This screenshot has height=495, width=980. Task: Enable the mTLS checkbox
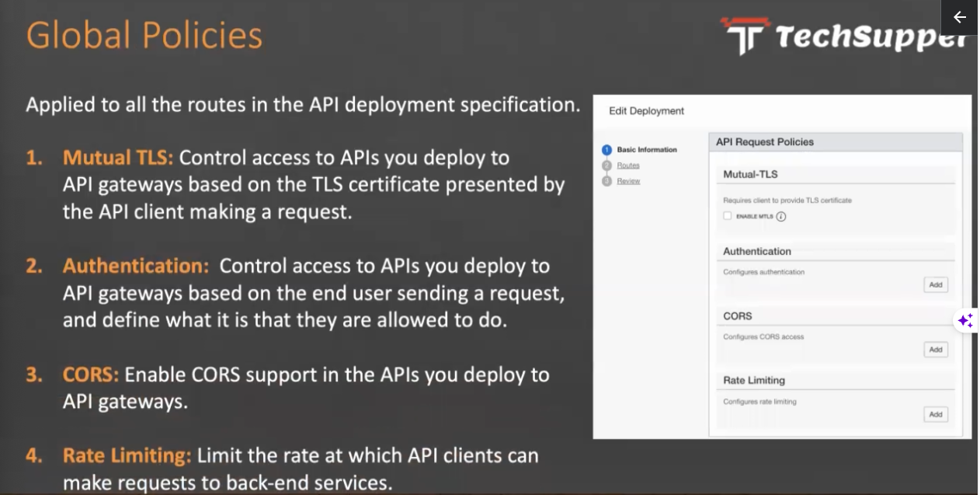(728, 216)
